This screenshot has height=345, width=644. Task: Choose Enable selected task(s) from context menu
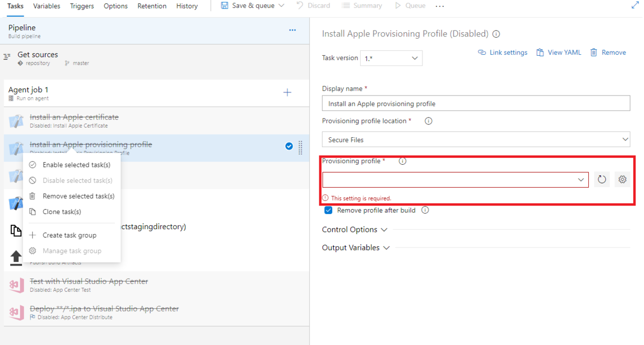(76, 165)
